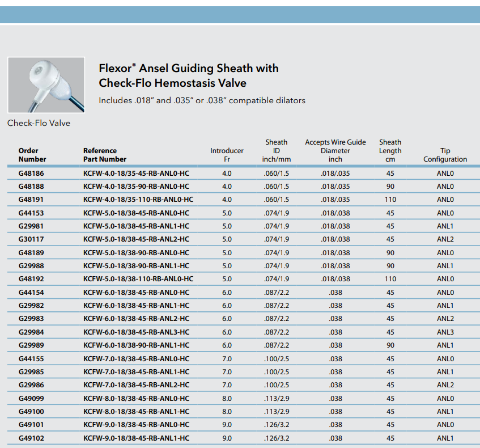The height and width of the screenshot is (448, 480).
Task: Click part number KCFW-8.0-18/38-45-RB-ANL0-HC
Action: 136,398
